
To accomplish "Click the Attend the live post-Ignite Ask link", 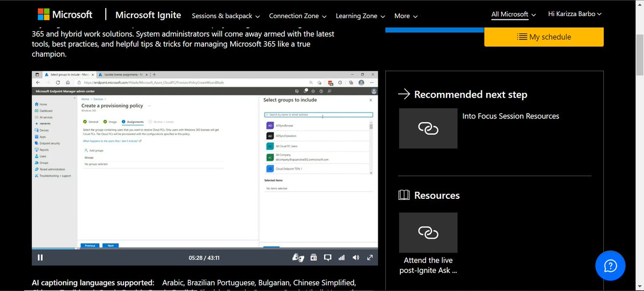I will (x=428, y=265).
